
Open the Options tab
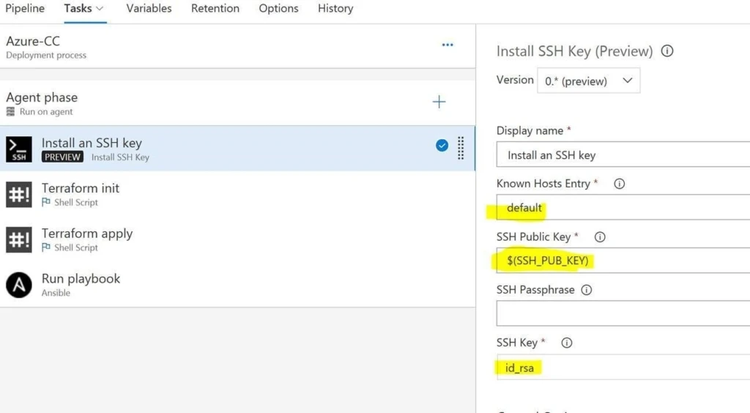[x=278, y=9]
